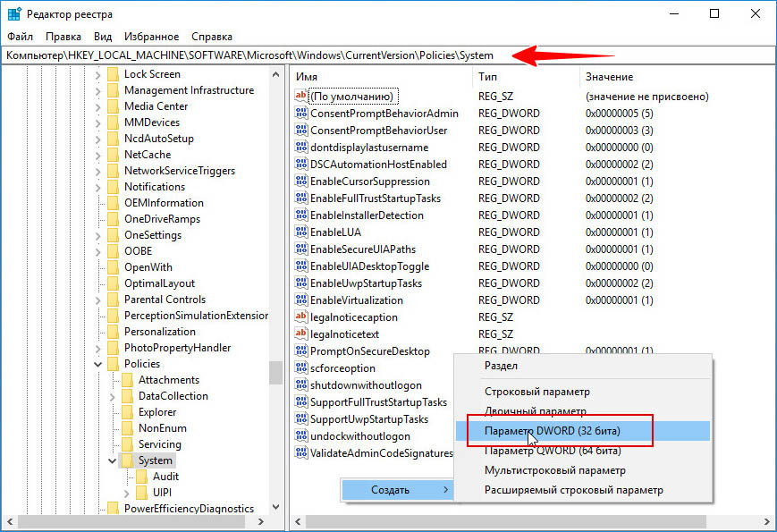Click the Registry Editor app icon in title bar
Viewport: 777px width, 532px height.
pyautogui.click(x=13, y=14)
